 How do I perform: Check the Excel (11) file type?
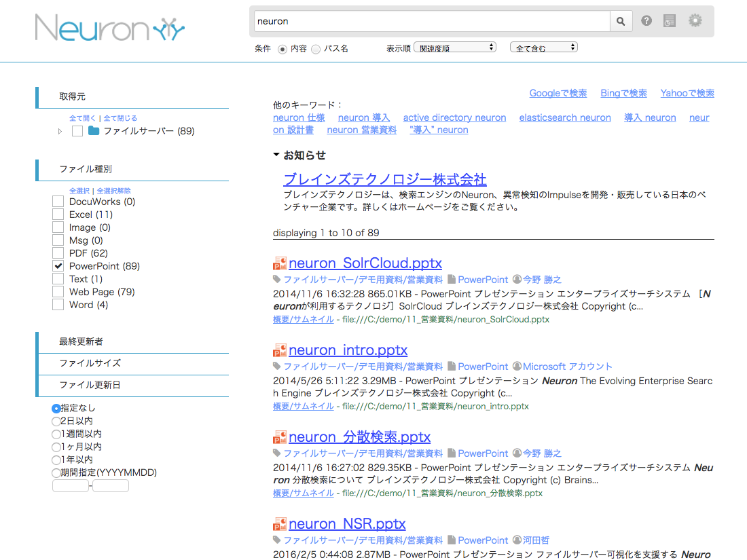pos(58,214)
